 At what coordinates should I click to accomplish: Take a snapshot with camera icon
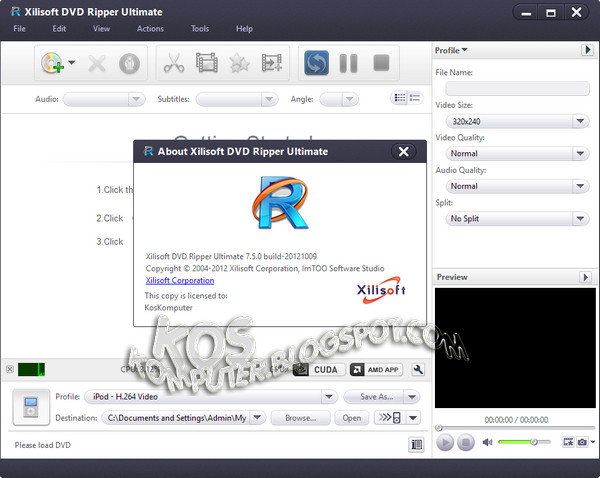coord(582,442)
